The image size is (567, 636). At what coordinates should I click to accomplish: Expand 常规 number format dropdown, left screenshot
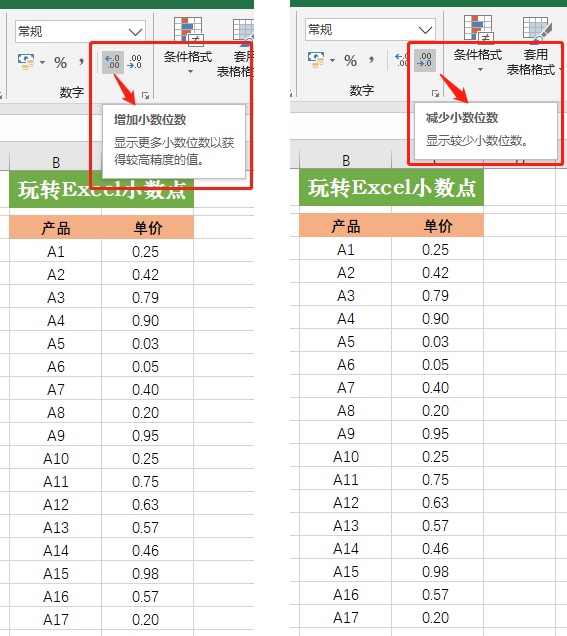135,32
